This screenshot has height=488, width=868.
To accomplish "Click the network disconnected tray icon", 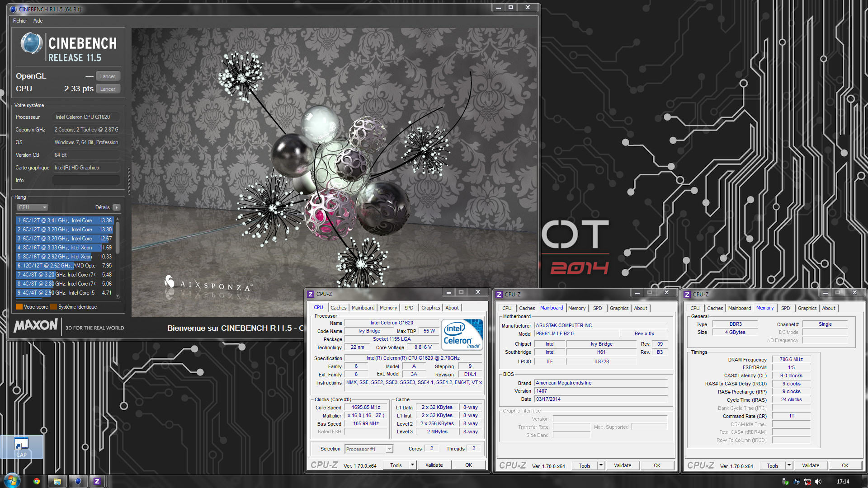I will click(807, 482).
